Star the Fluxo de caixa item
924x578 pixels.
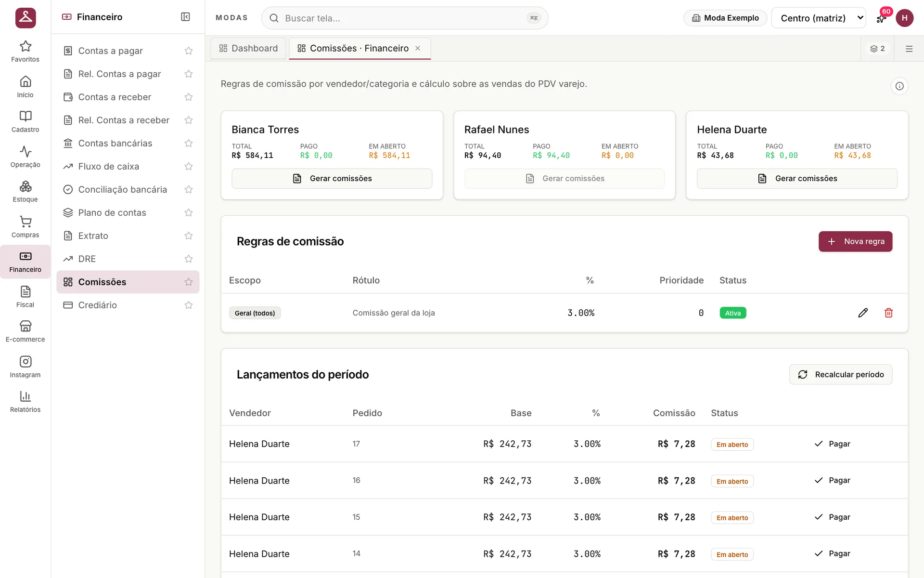tap(189, 167)
